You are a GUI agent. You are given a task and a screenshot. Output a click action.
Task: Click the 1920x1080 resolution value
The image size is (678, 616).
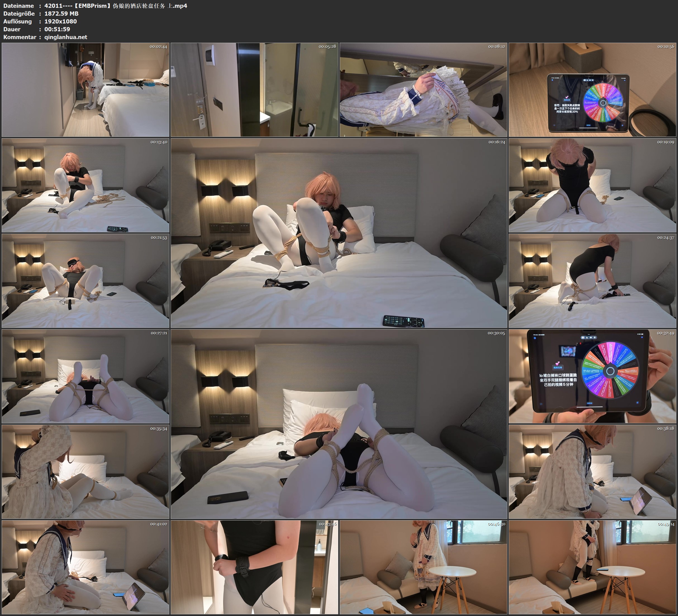(61, 21)
